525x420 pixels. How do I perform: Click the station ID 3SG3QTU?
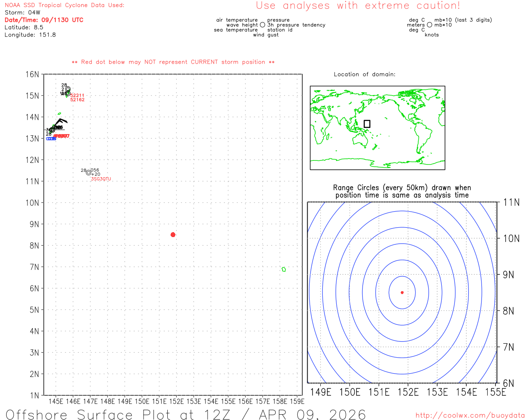101,179
